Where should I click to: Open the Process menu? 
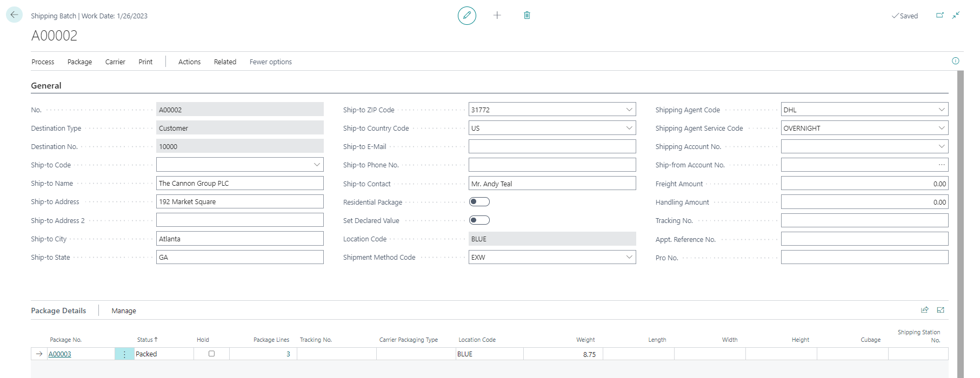pyautogui.click(x=43, y=62)
